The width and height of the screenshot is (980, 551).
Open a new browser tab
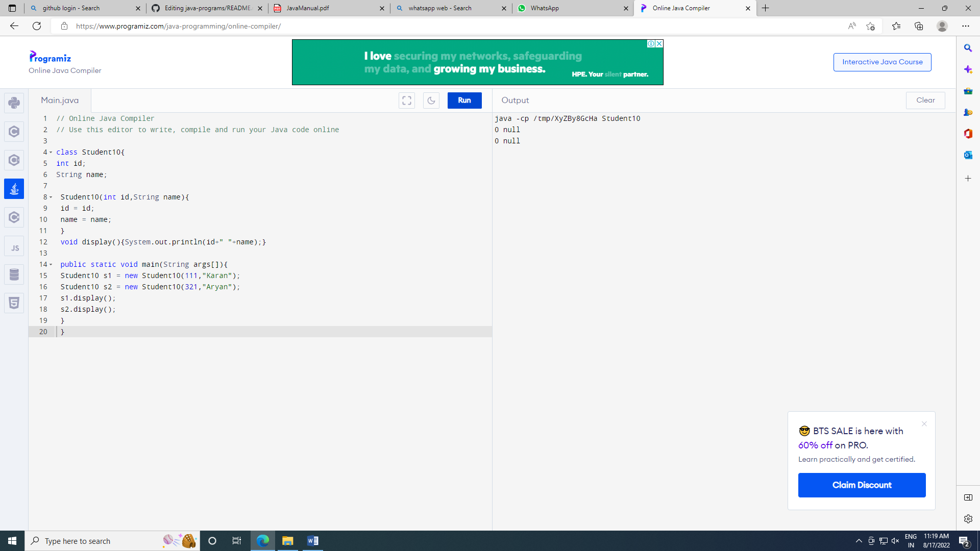[x=765, y=8]
